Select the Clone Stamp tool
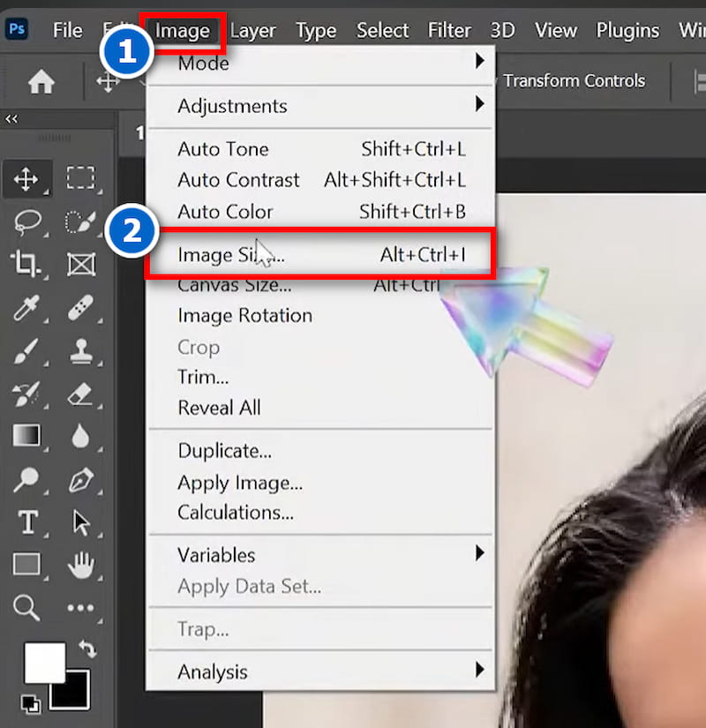The width and height of the screenshot is (706, 728). coord(82,350)
